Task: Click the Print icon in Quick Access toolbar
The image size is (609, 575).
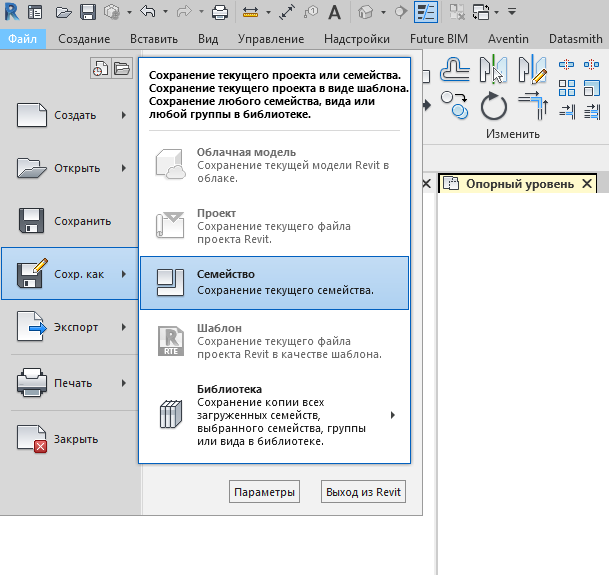Action: click(220, 12)
